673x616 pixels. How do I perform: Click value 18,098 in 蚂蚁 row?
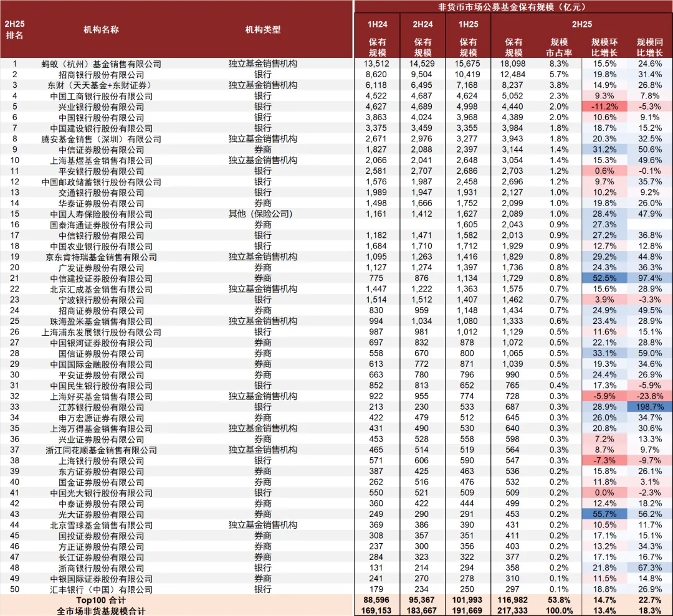pyautogui.click(x=512, y=64)
